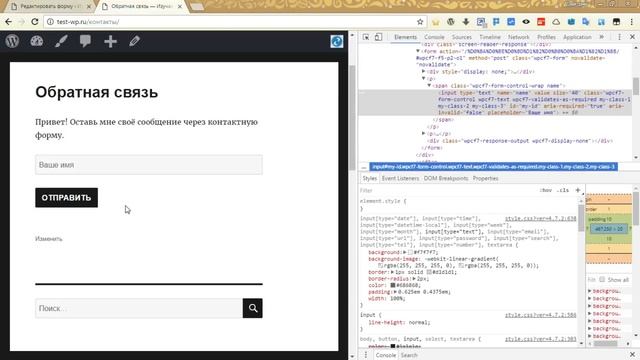Click the Поиск search input field
This screenshot has height=360, width=640.
click(x=139, y=308)
